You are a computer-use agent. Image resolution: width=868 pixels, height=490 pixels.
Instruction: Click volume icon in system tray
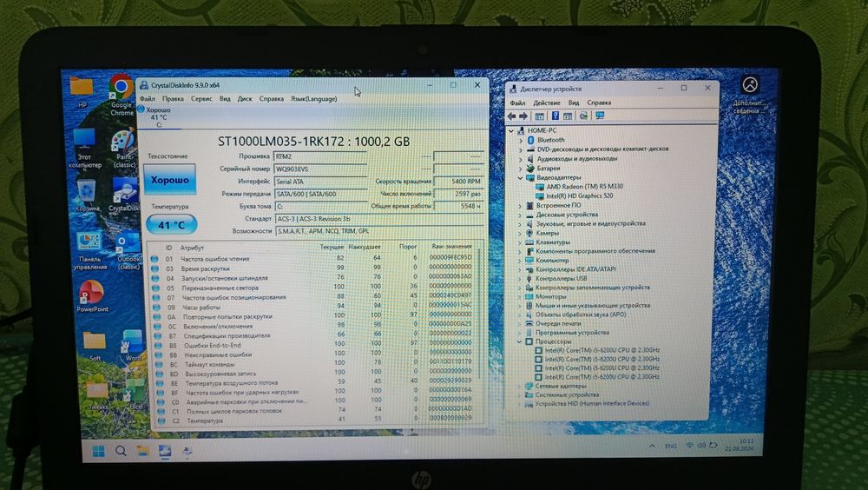click(701, 445)
